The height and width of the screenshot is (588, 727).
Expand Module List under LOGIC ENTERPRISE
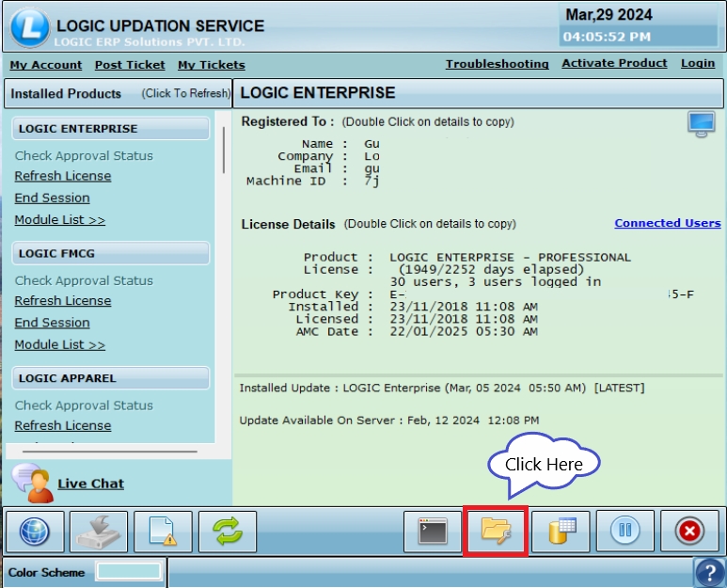(59, 220)
